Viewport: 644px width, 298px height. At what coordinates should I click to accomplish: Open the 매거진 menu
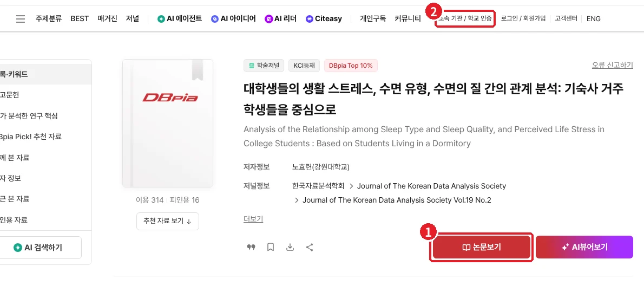click(x=108, y=18)
